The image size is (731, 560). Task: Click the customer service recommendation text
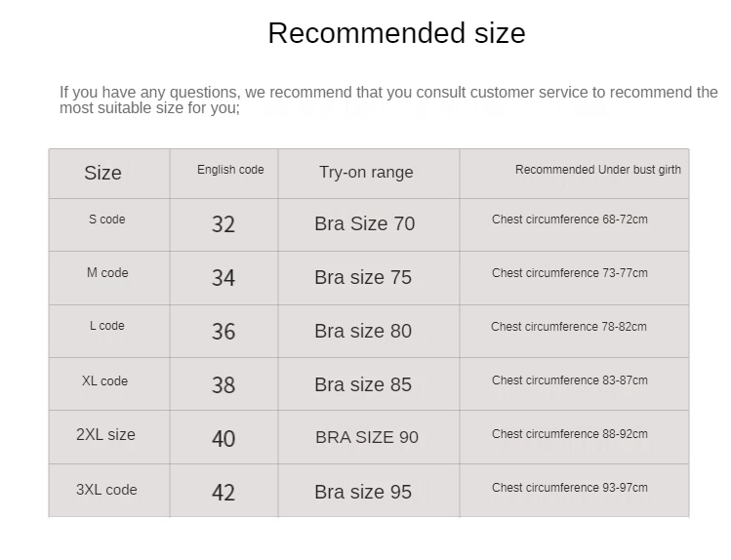(388, 100)
